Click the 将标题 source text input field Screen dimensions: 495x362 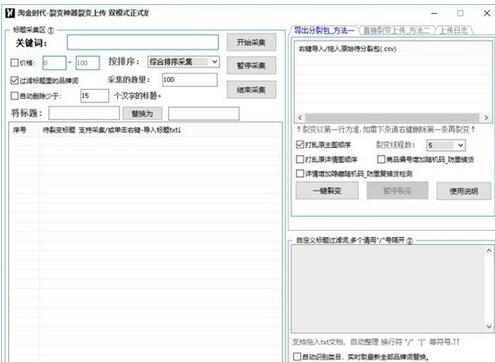coord(84,113)
